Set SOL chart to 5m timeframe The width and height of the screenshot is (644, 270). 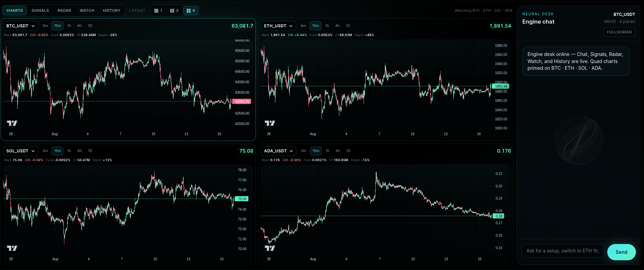point(45,151)
